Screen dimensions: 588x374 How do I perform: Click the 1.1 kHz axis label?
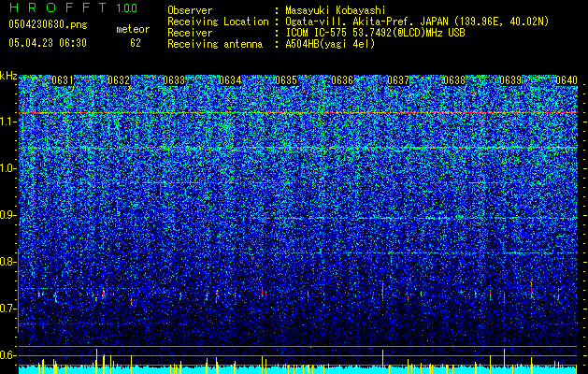(7, 122)
